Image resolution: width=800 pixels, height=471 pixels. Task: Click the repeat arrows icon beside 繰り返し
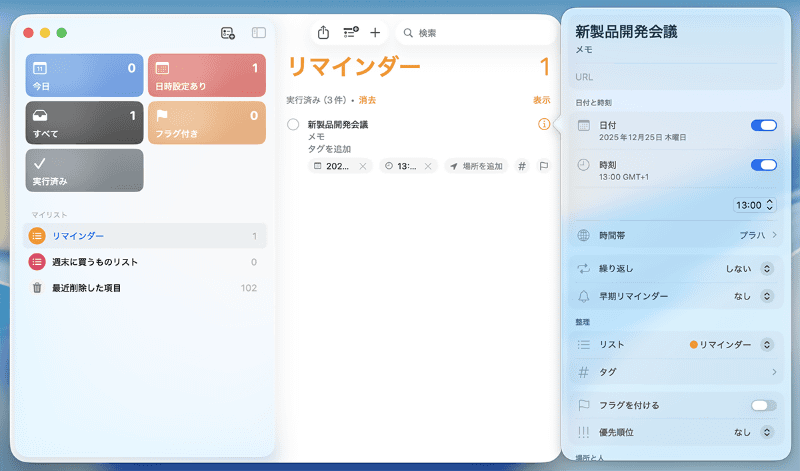[583, 268]
